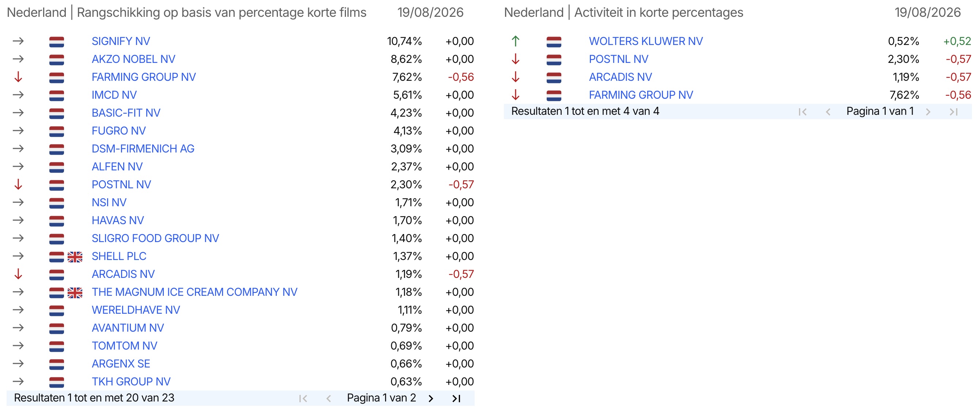
Task: Click 'Resultaten 1 tot en met 4 van 4'
Action: (x=585, y=112)
